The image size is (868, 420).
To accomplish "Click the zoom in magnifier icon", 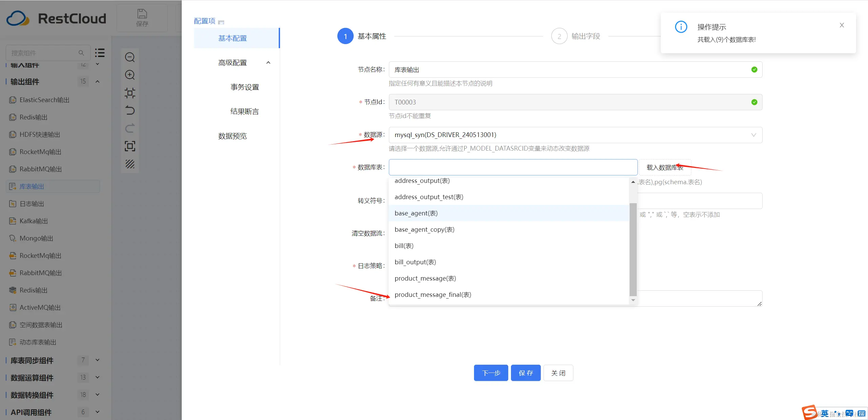I will point(130,75).
